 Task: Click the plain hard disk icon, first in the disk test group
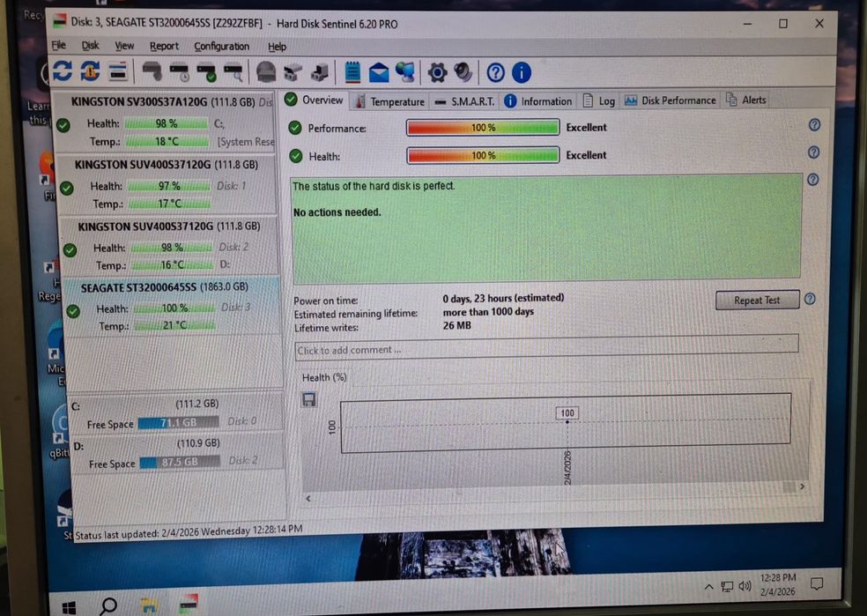coord(152,72)
